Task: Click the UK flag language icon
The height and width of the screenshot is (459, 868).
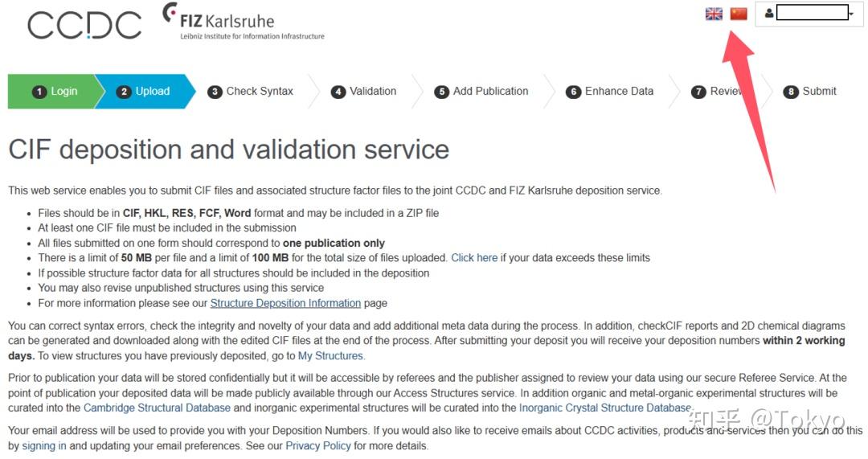Action: [x=714, y=14]
